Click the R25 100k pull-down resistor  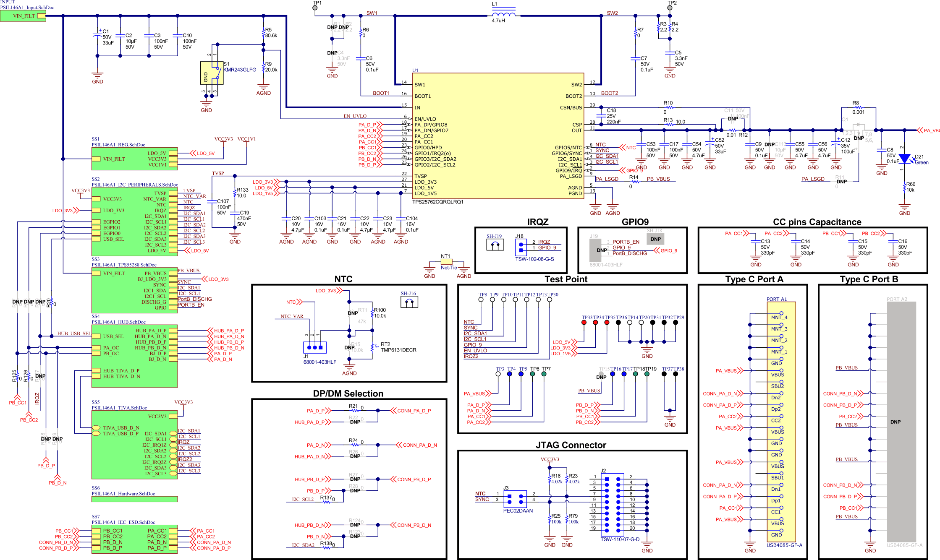(550, 519)
